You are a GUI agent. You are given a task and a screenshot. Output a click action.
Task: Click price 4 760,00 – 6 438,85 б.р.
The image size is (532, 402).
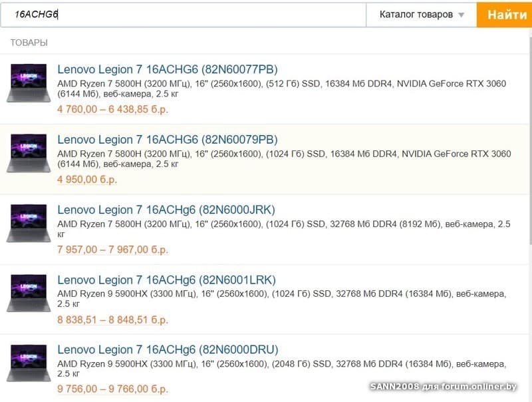[112, 109]
